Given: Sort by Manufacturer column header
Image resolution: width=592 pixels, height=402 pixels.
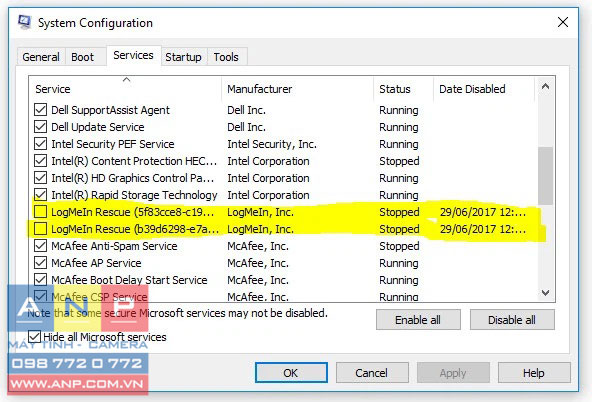Looking at the screenshot, I should point(298,89).
